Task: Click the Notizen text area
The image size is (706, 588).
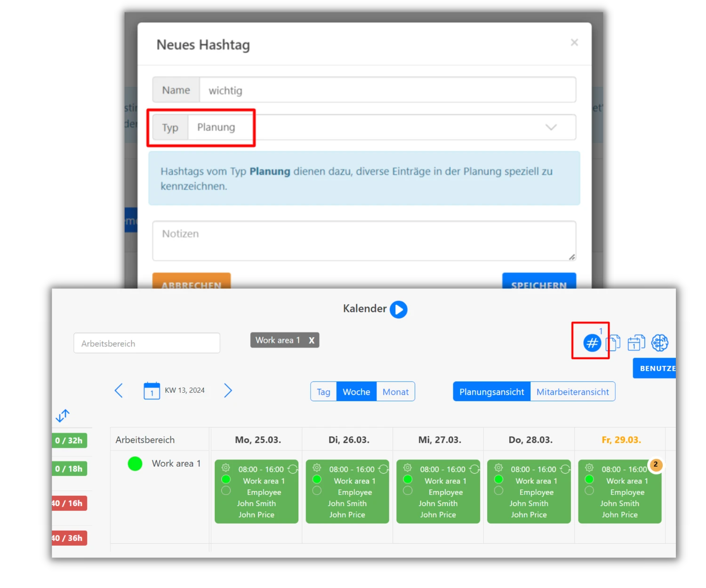Action: 364,241
